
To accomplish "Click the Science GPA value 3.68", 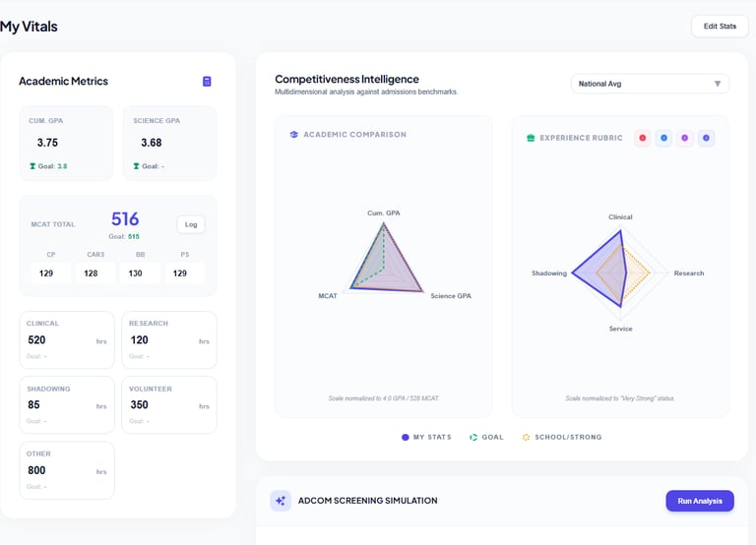I will click(152, 143).
